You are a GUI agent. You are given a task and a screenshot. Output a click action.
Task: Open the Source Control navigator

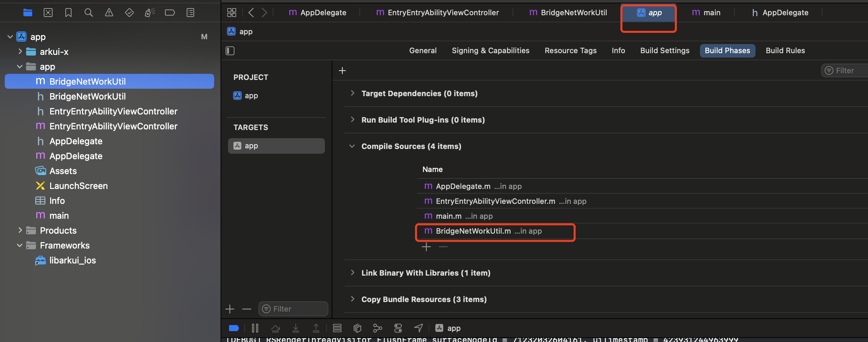point(48,13)
